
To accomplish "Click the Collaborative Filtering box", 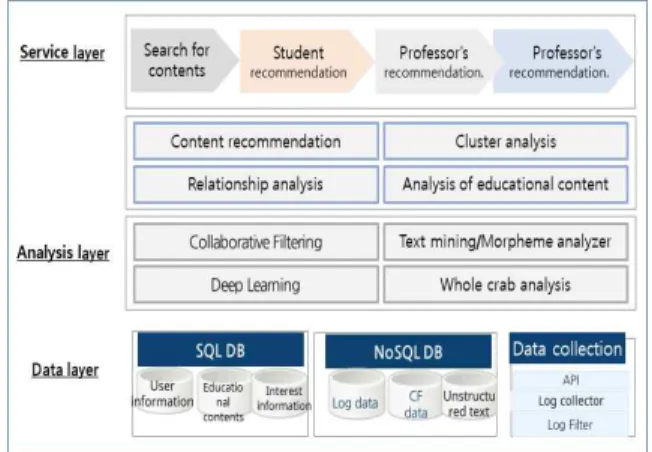I will pos(256,242).
